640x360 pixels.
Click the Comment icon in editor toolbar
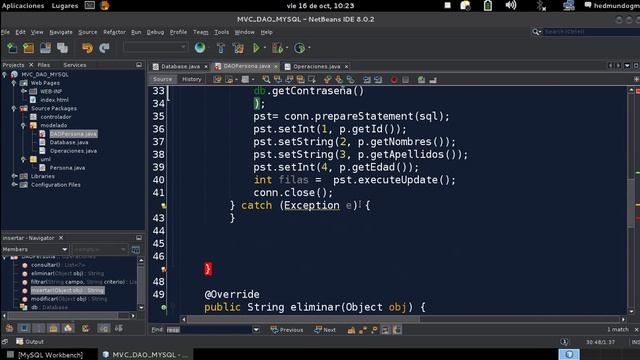pos(421,79)
